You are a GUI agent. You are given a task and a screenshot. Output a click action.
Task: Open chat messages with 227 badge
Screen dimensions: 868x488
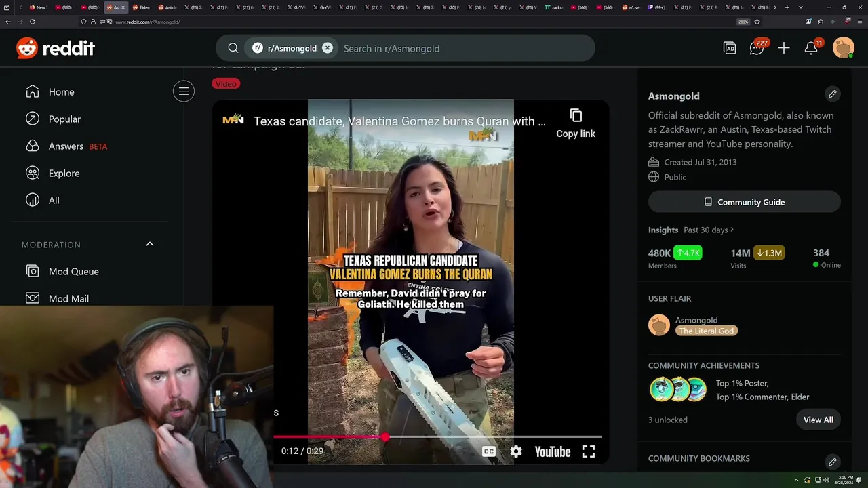pyautogui.click(x=757, y=47)
